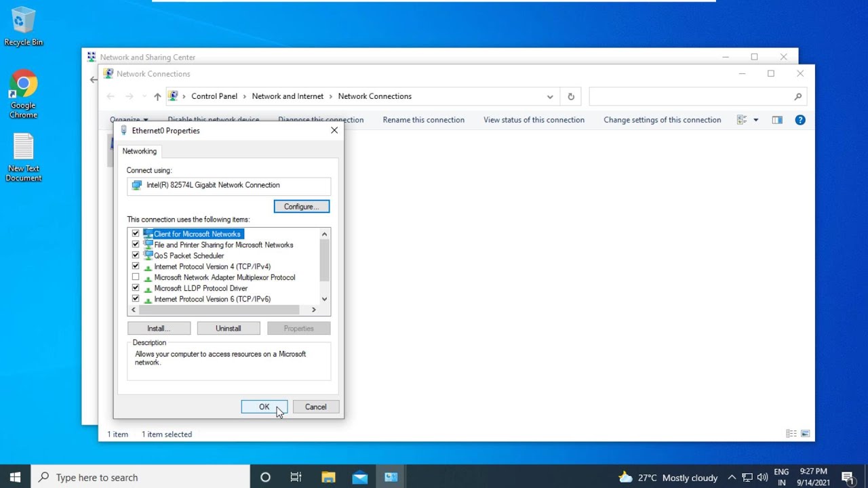This screenshot has height=488, width=868.
Task: Click the Windows Start button
Action: point(16,477)
